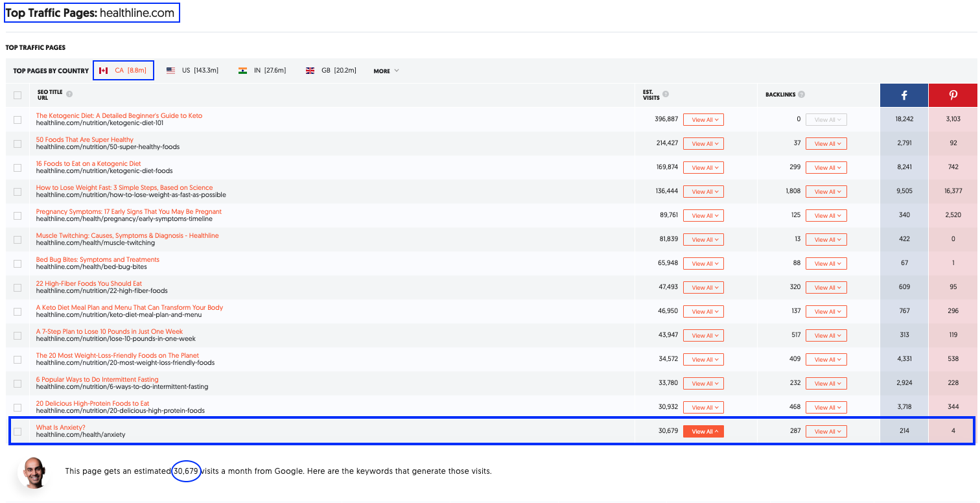Open the What Is Anxiety? link
This screenshot has width=980, height=503.
61,427
